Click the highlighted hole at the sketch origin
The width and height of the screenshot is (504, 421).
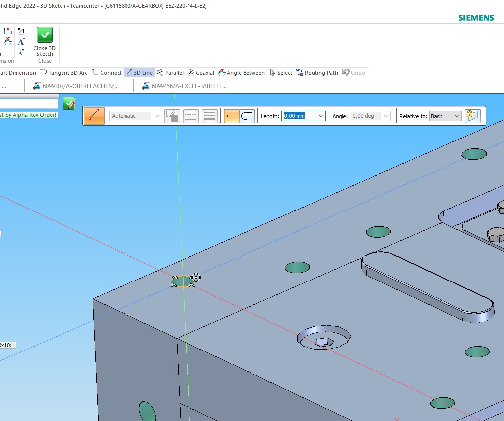[183, 281]
